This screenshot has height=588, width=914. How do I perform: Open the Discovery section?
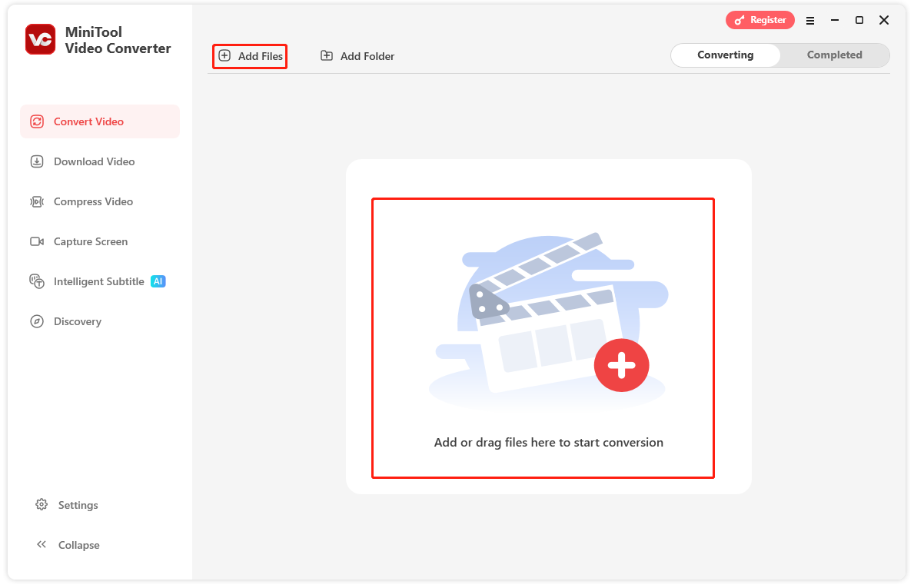click(77, 321)
